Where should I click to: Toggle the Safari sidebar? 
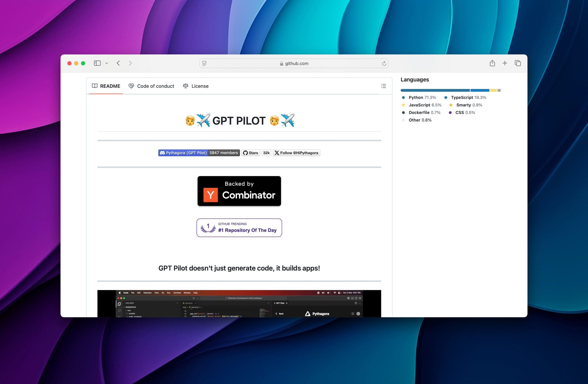click(x=97, y=63)
